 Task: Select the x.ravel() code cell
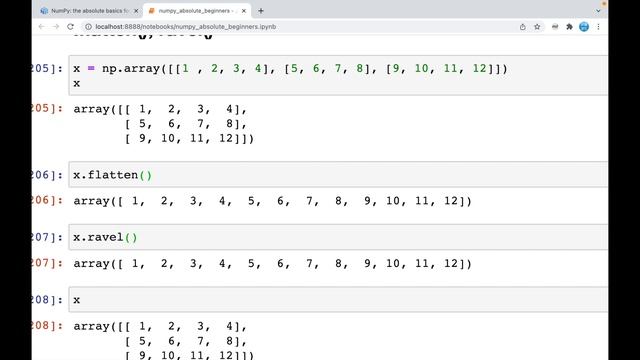(x=338, y=237)
